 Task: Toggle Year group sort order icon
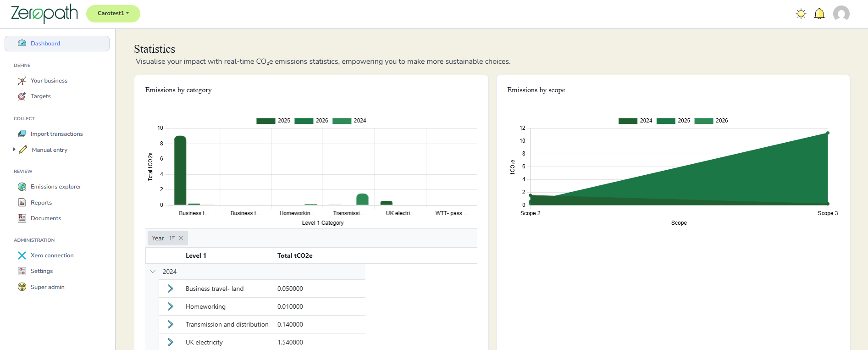pos(172,238)
